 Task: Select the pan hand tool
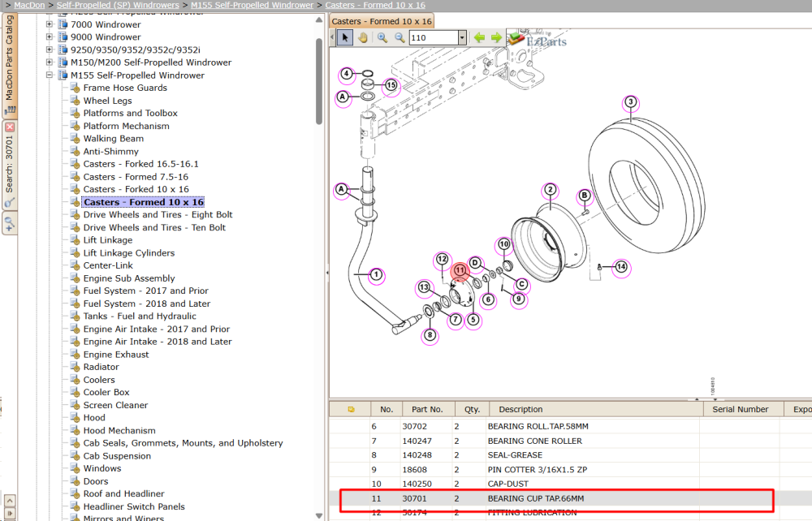(x=362, y=37)
